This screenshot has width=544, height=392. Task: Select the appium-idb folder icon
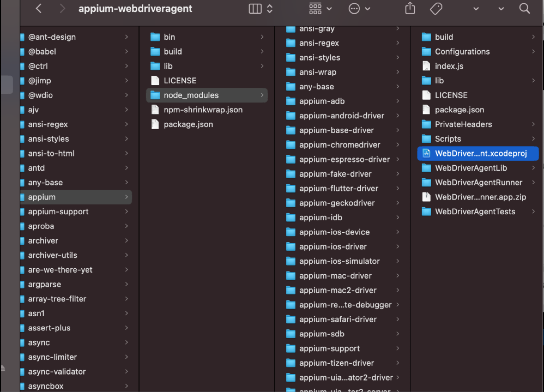click(291, 218)
